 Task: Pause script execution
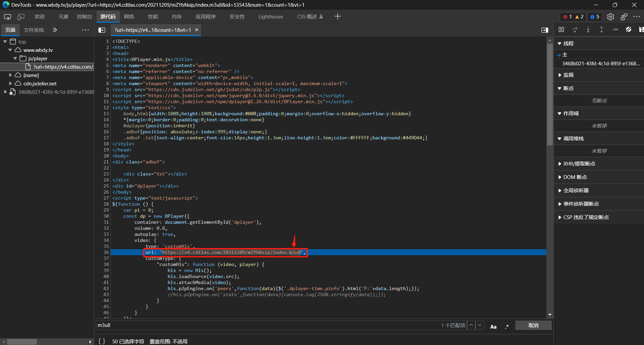pyautogui.click(x=561, y=30)
